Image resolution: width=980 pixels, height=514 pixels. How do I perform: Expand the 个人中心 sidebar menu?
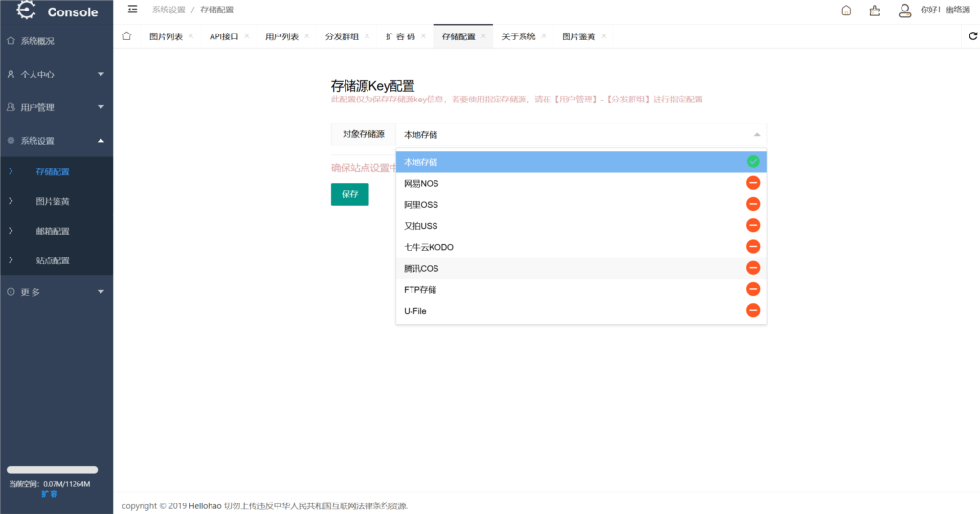click(56, 74)
